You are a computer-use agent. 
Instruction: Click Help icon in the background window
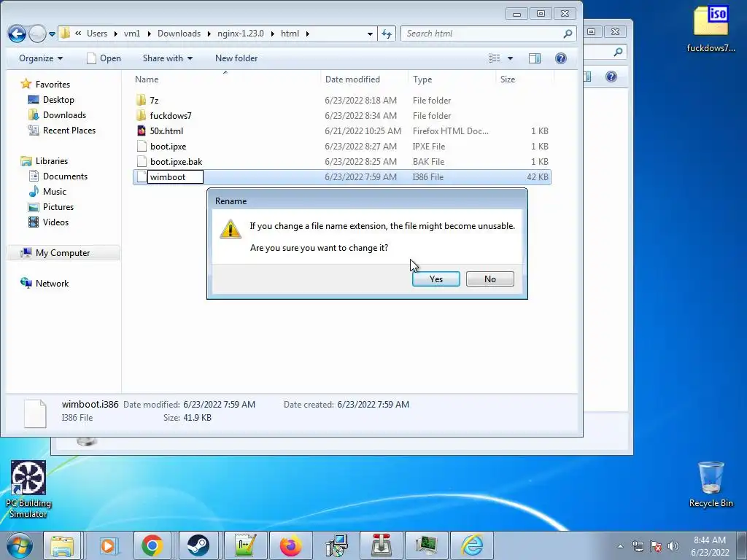611,77
